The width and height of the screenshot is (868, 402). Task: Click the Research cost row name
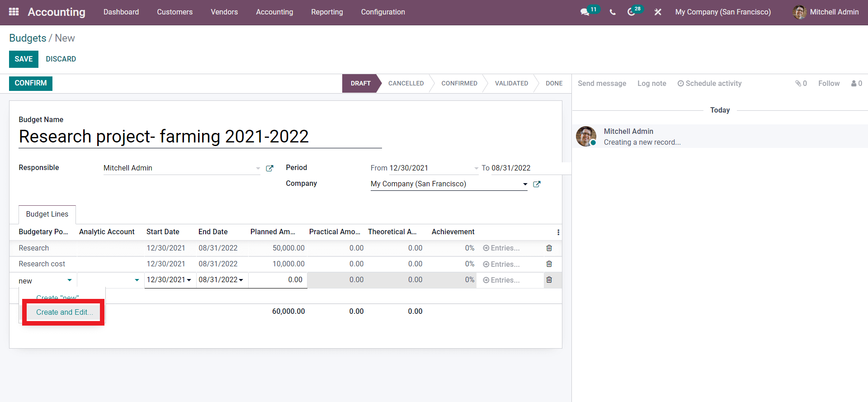42,264
